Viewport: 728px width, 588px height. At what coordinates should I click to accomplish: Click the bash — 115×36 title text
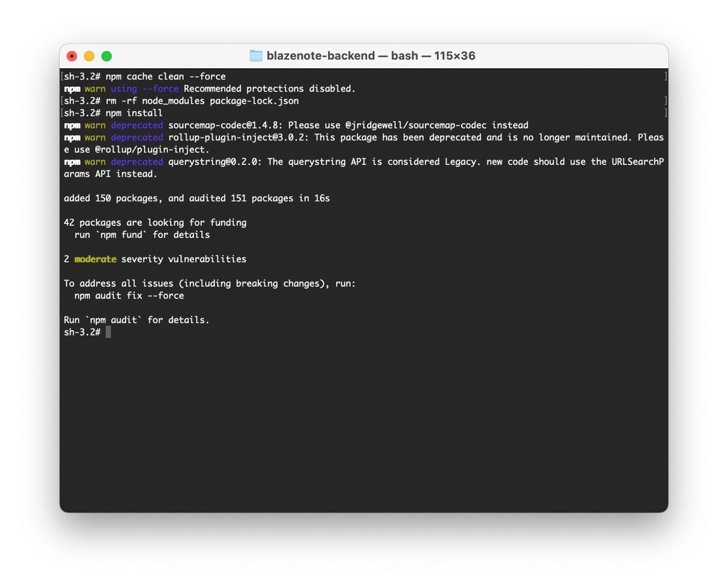coord(432,56)
